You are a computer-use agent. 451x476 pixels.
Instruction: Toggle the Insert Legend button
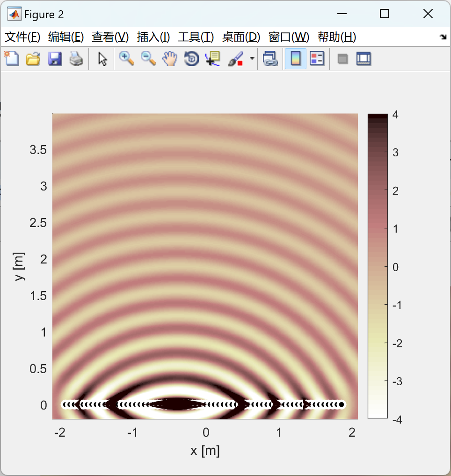click(x=317, y=59)
